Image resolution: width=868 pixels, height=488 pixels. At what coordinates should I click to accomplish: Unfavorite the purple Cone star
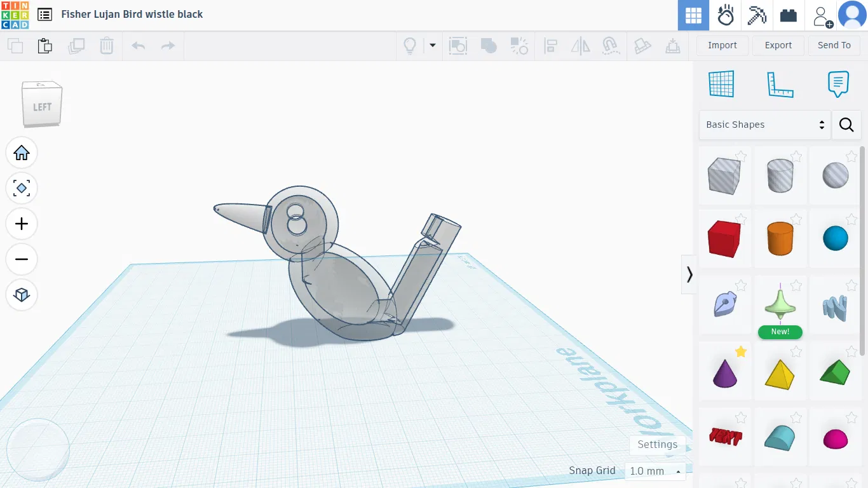pos(741,351)
